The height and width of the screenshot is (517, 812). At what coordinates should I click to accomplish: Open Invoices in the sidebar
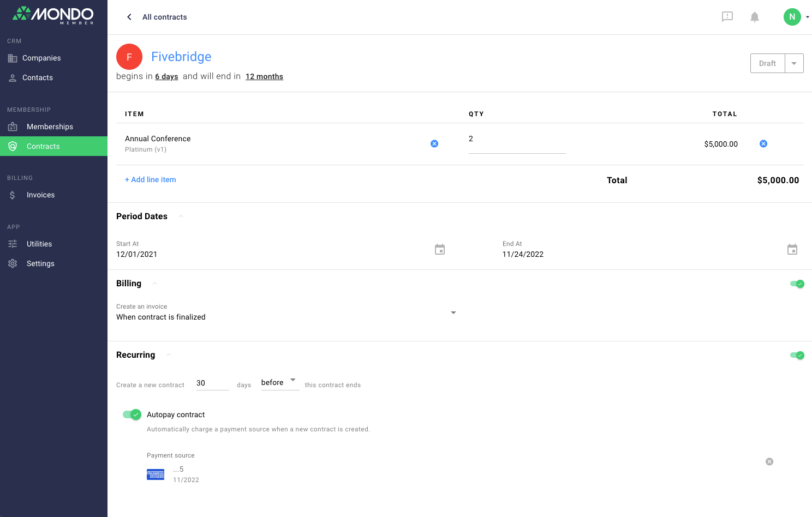point(40,195)
